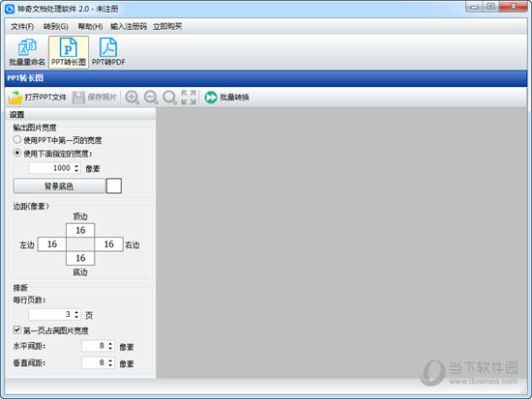
Task: Click the fit-to-window arrows icon
Action: [189, 98]
